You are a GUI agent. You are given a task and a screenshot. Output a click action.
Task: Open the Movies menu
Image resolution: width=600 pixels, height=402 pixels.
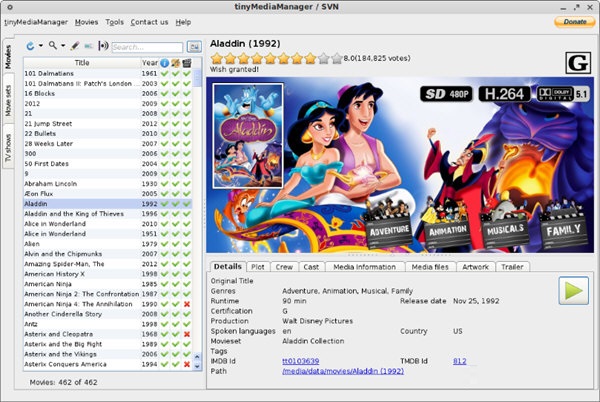(x=86, y=22)
